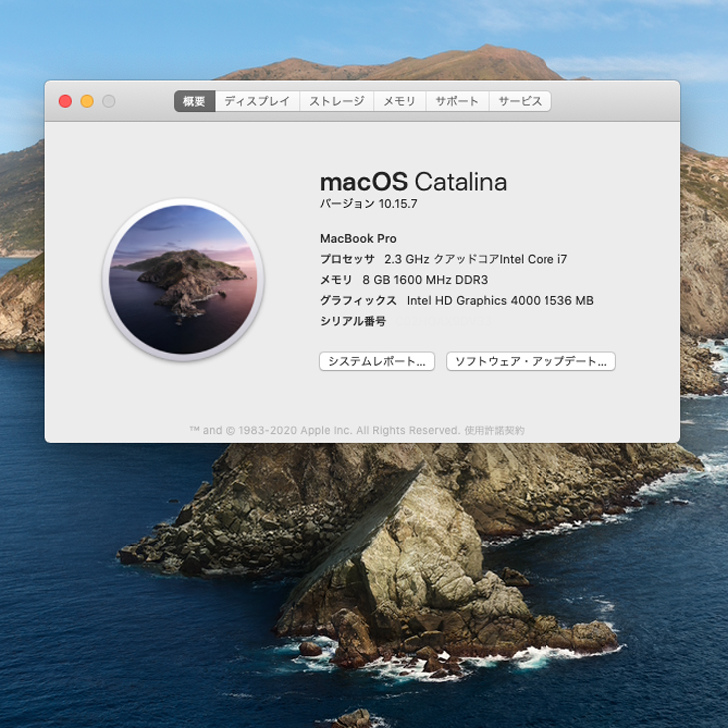Minimize the window with yellow button

[x=87, y=101]
